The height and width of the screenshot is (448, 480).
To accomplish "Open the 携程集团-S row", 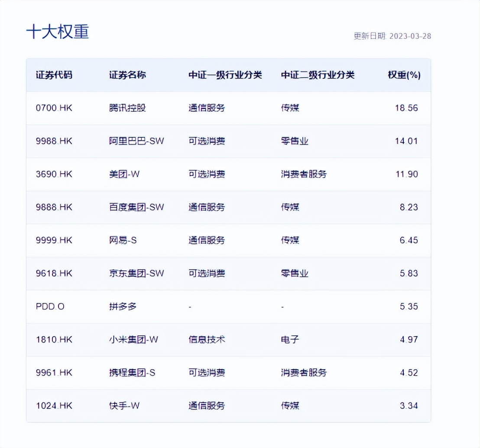I will [132, 373].
